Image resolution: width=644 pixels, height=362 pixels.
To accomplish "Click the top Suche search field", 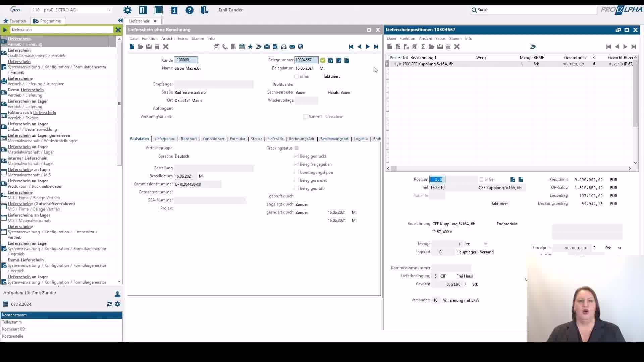I will tap(534, 10).
